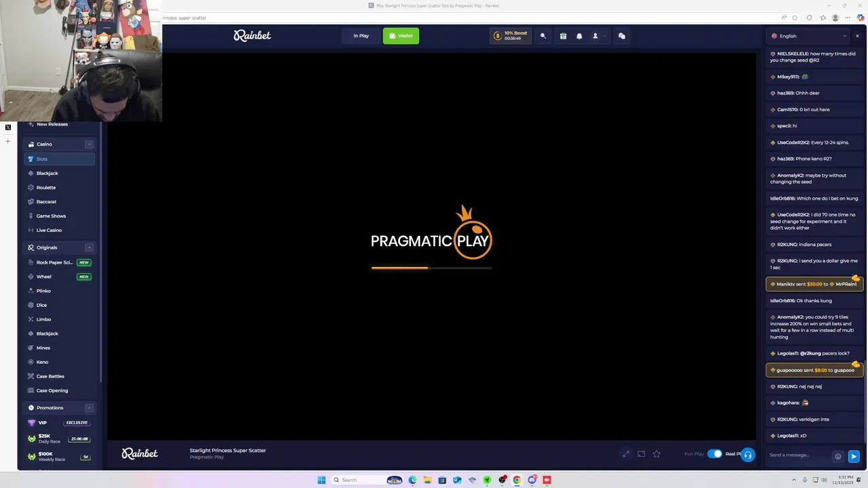This screenshot has height=488, width=868.
Task: Open Outlook from the taskbar
Action: coord(457,480)
